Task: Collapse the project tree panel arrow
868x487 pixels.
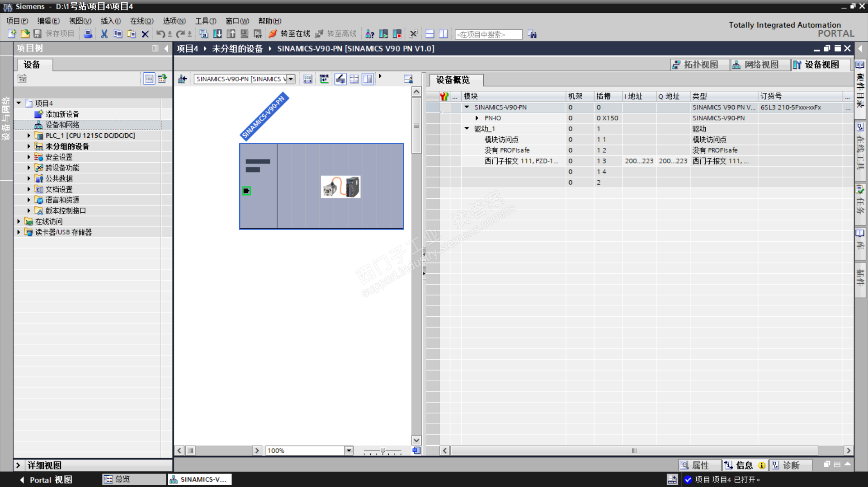Action: coord(166,48)
